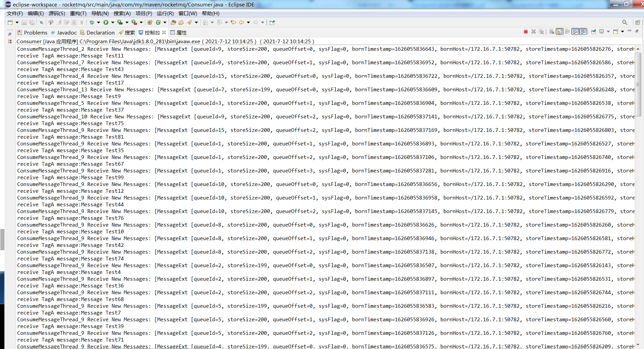This screenshot has height=349, width=644.
Task: Click the flashlight Search toolbar icon
Action: tap(189, 22)
